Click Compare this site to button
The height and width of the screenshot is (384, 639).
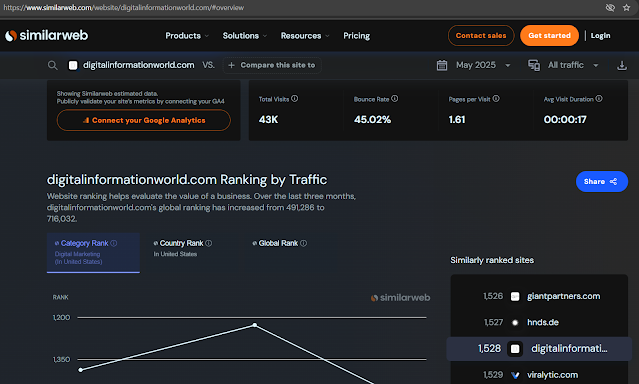pos(272,65)
